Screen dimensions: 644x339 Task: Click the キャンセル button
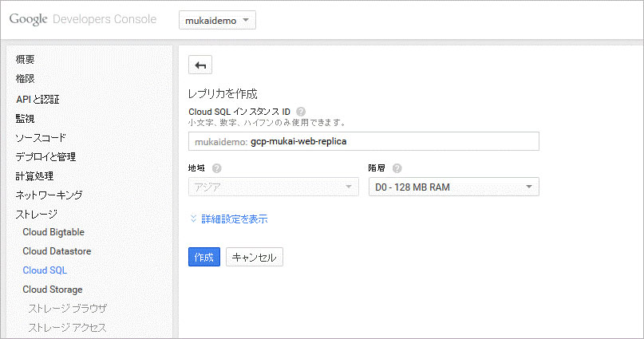tap(255, 257)
